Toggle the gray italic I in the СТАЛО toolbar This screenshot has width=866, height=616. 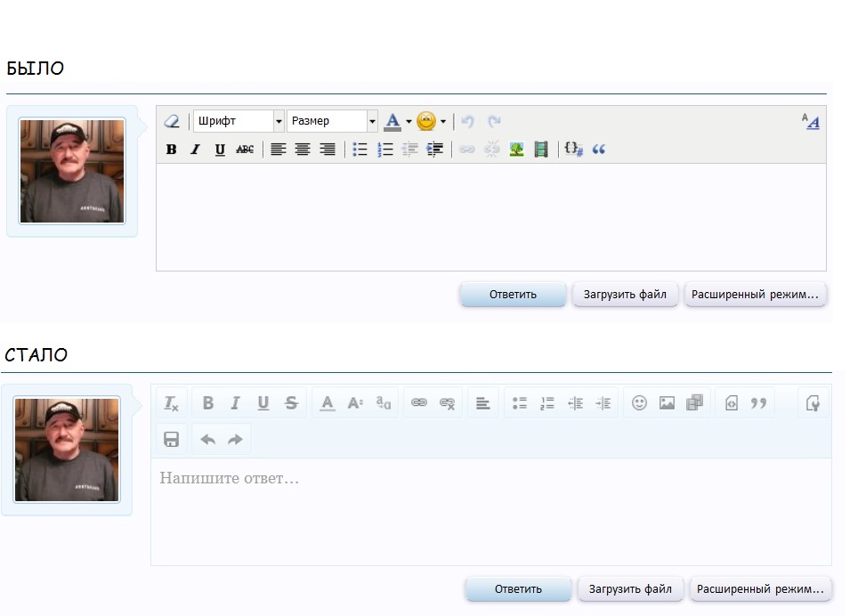pos(235,403)
